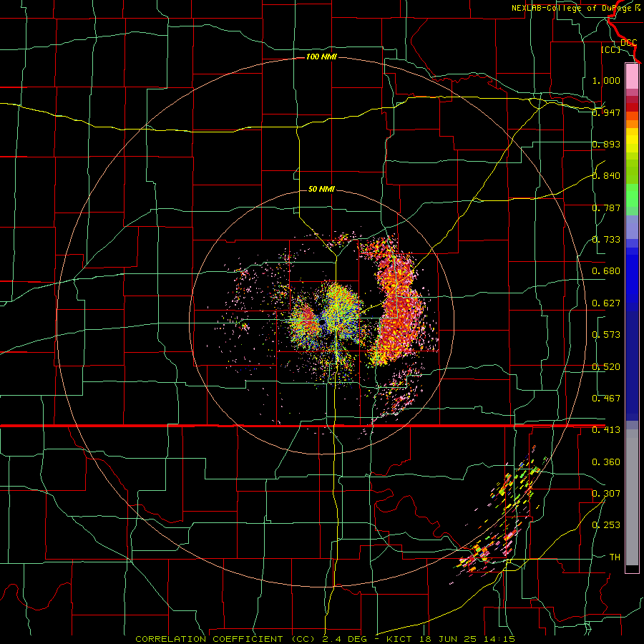Select the 0.787 scale value
The width and height of the screenshot is (644, 644).
point(606,208)
